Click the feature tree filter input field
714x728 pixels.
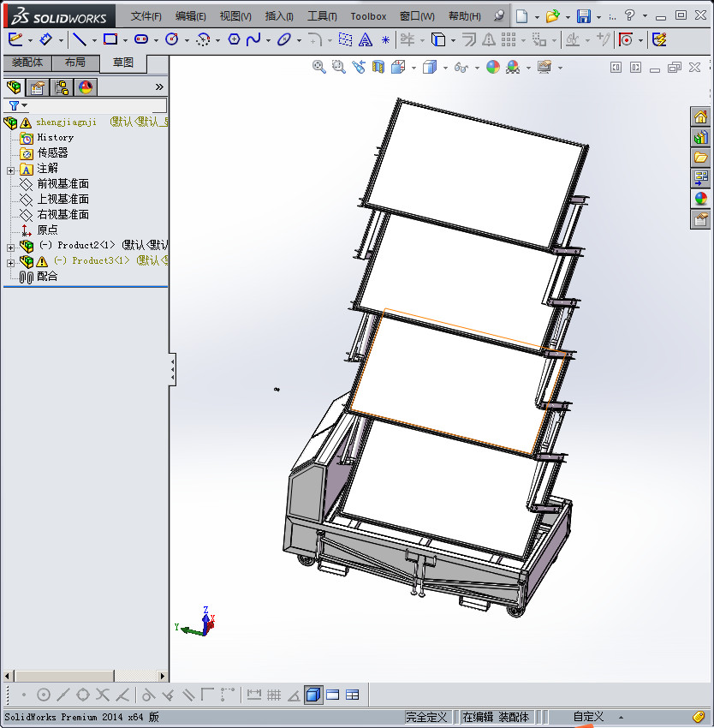[98, 105]
